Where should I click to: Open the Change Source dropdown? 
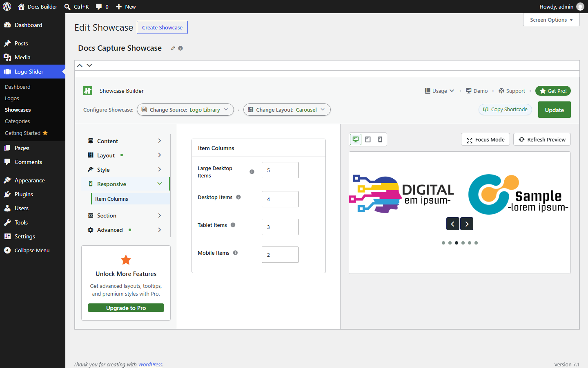185,110
